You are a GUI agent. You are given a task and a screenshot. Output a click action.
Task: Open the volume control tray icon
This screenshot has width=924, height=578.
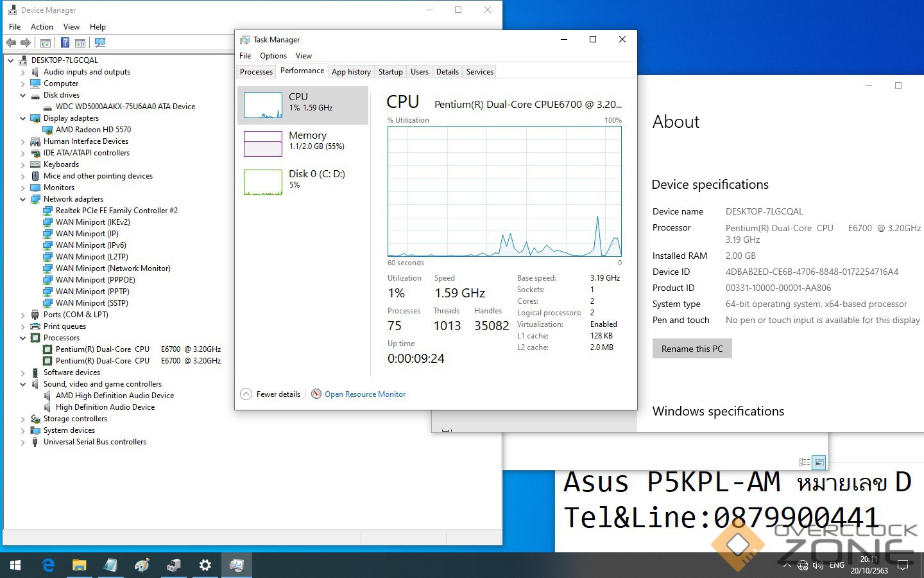point(818,566)
